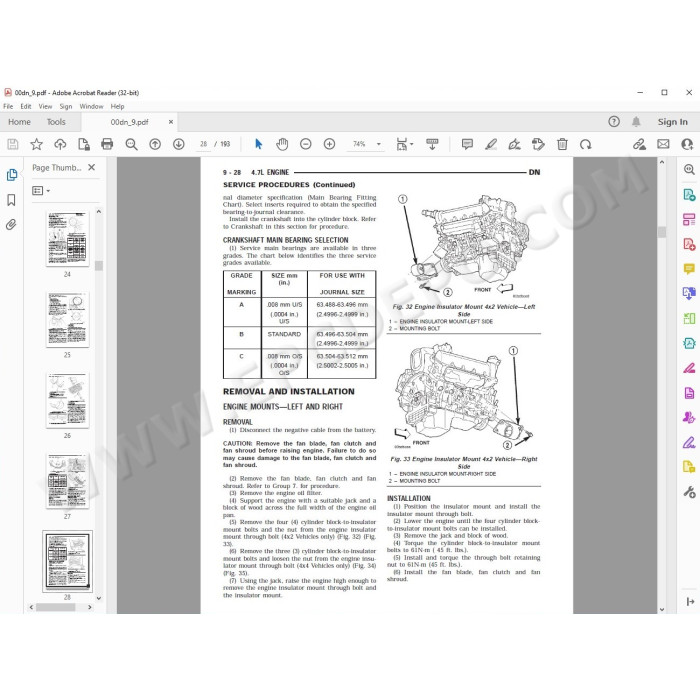The image size is (700, 700).
Task: Open thumbnail options dropdown menu
Action: tap(41, 191)
